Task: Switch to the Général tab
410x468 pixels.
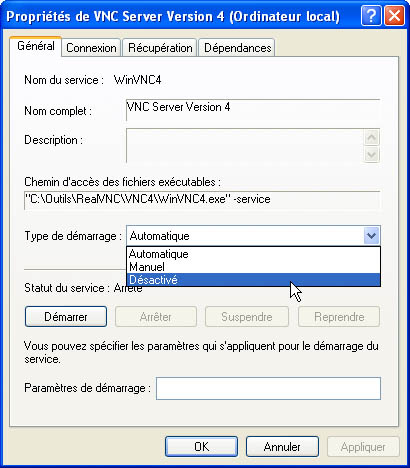Action: click(36, 46)
